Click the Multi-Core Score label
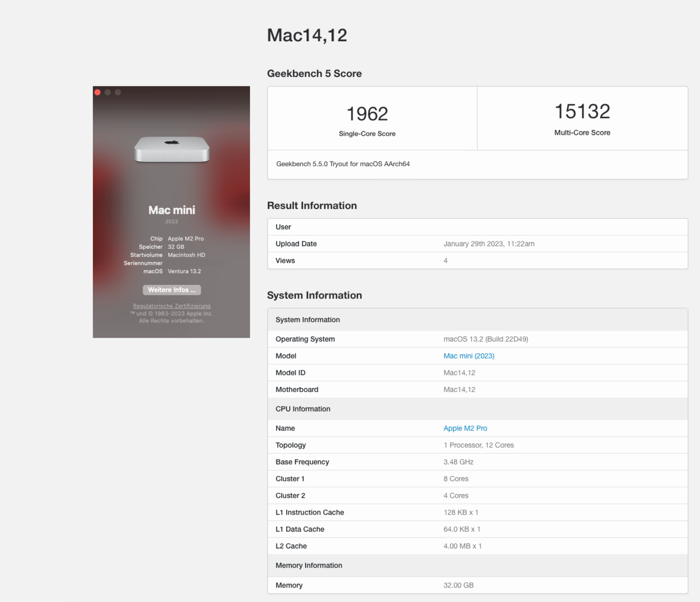700x602 pixels. coord(582,133)
